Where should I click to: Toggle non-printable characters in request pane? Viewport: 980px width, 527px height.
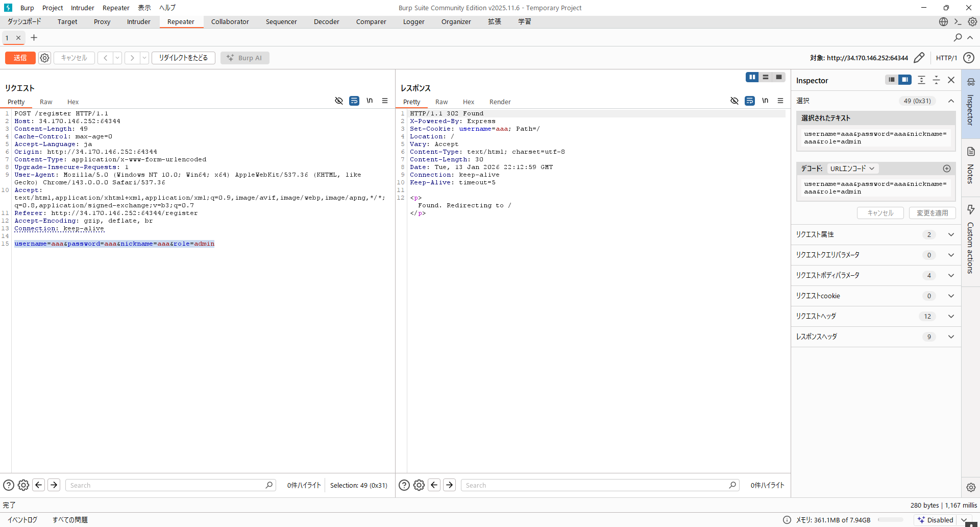pyautogui.click(x=339, y=101)
